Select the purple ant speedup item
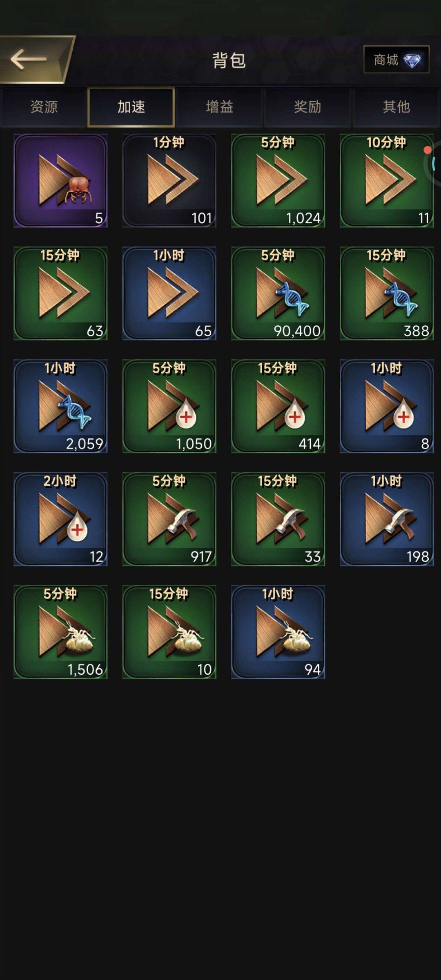Screen dimensions: 441x980 (60, 180)
